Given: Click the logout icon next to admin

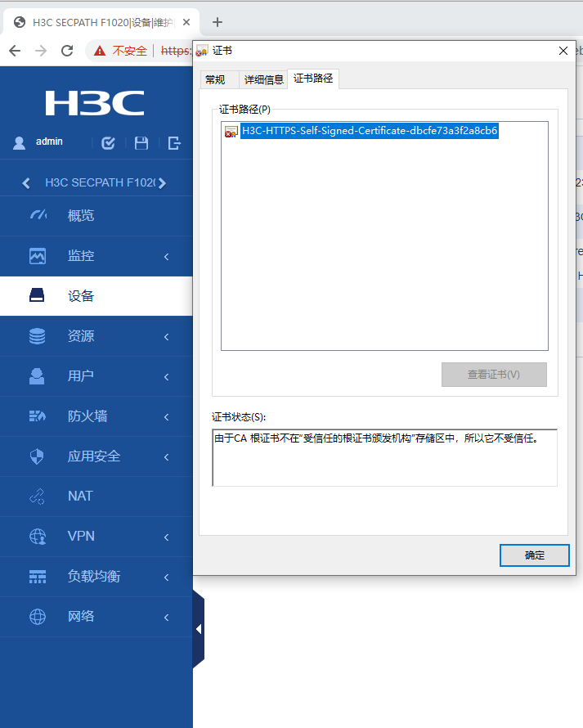Looking at the screenshot, I should point(174,143).
